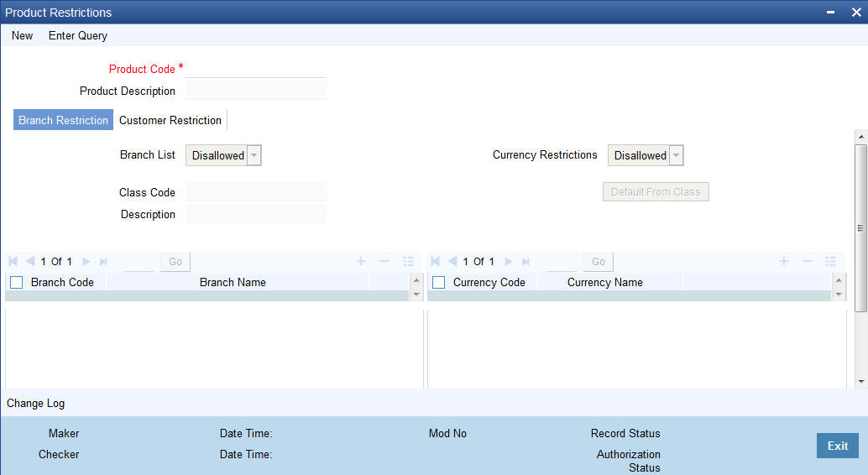The width and height of the screenshot is (868, 475).
Task: Click the Product Description field
Action: [x=256, y=90]
